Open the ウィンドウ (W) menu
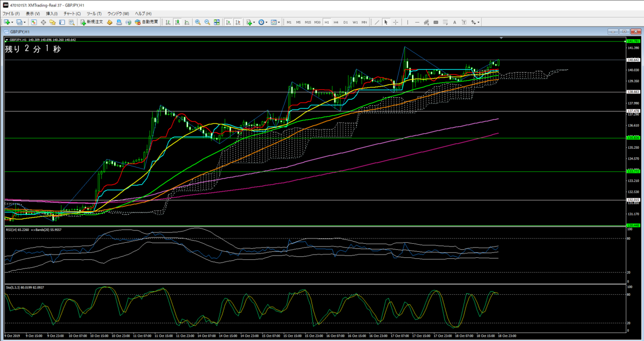The image size is (644, 341). tap(118, 13)
